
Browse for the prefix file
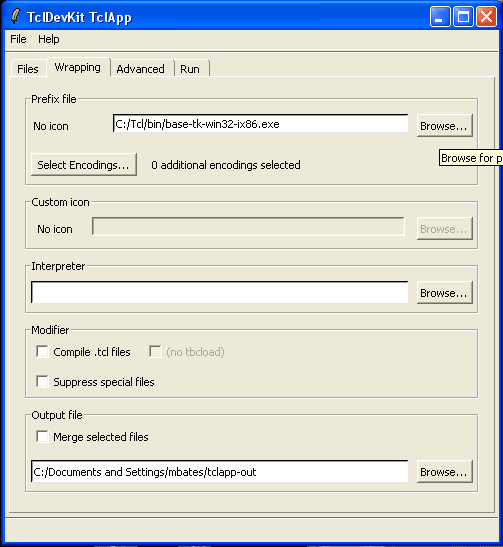coord(444,126)
